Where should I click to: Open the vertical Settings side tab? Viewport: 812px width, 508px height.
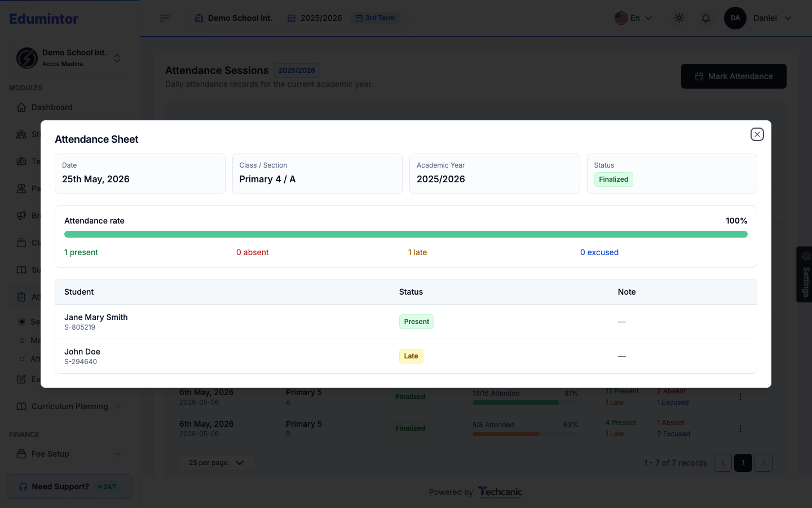click(805, 274)
